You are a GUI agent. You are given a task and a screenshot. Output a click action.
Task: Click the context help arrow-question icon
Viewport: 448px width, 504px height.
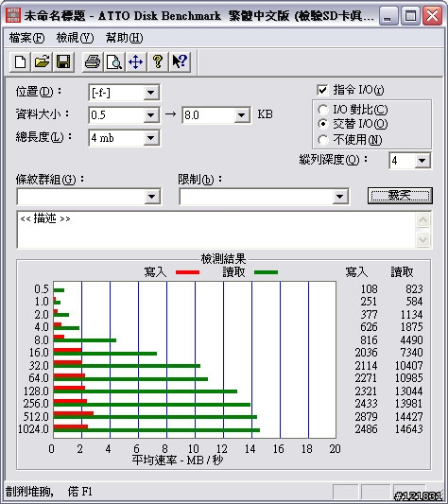click(180, 61)
